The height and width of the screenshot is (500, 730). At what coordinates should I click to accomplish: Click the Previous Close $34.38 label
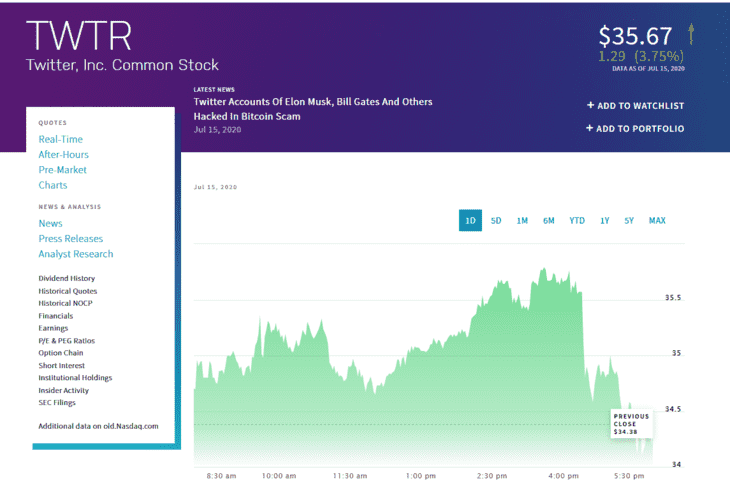point(631,424)
